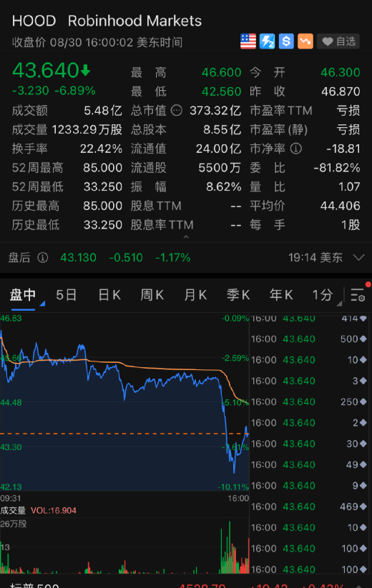Select the 季K chart tab
This screenshot has height=588, width=372.
point(238,295)
